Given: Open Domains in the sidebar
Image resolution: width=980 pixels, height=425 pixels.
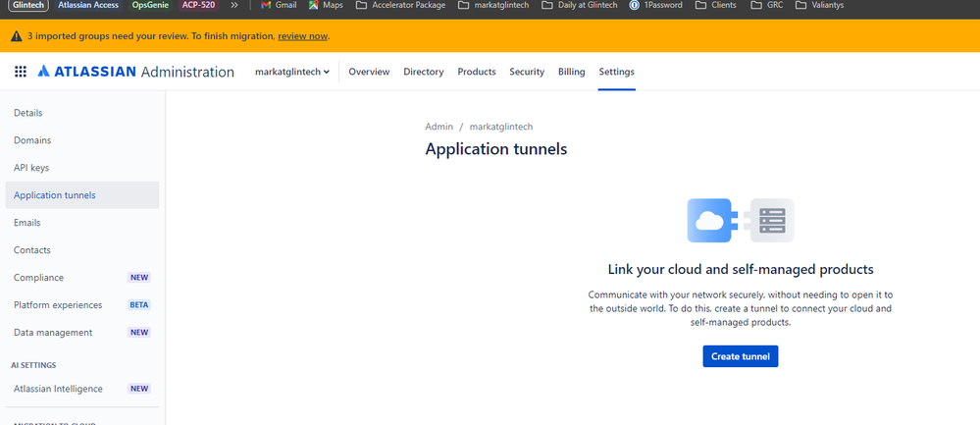Looking at the screenshot, I should 81,140.
